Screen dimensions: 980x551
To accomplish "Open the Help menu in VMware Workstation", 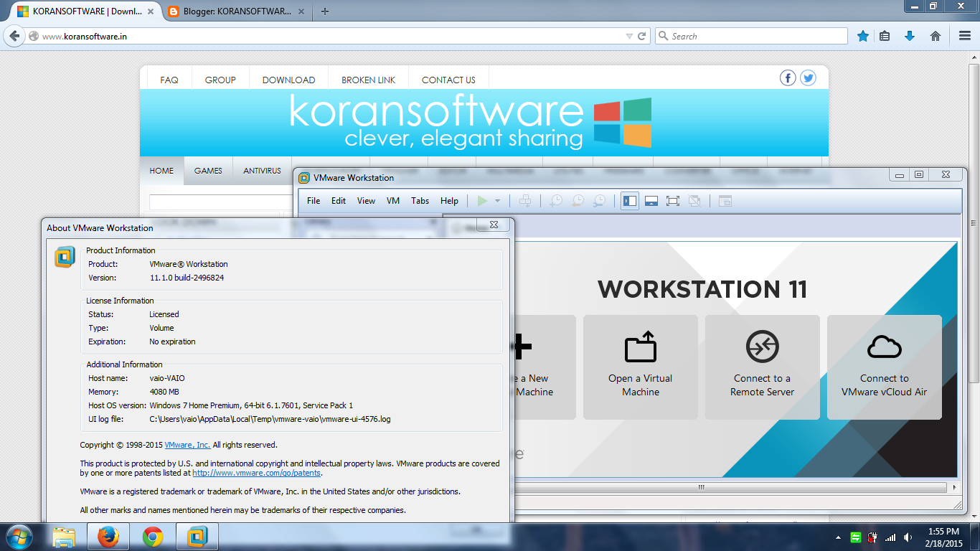I will click(x=449, y=201).
